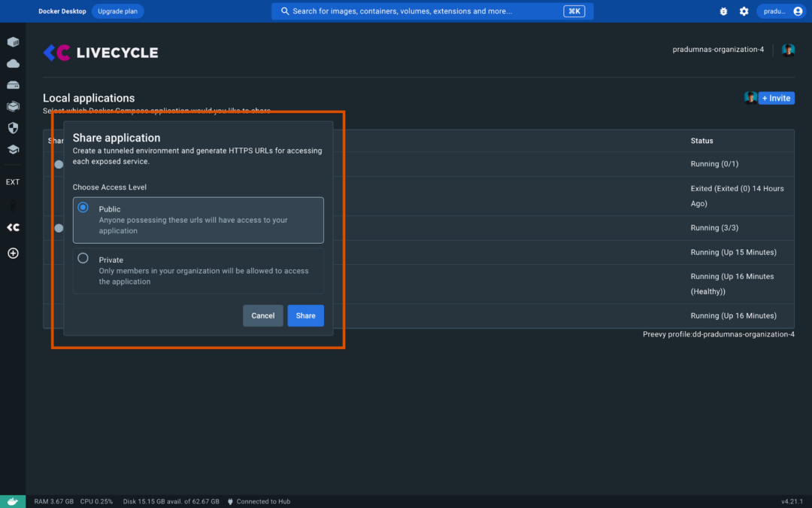The width and height of the screenshot is (812, 508).
Task: Confirm sharing with the Share button
Action: pos(305,315)
